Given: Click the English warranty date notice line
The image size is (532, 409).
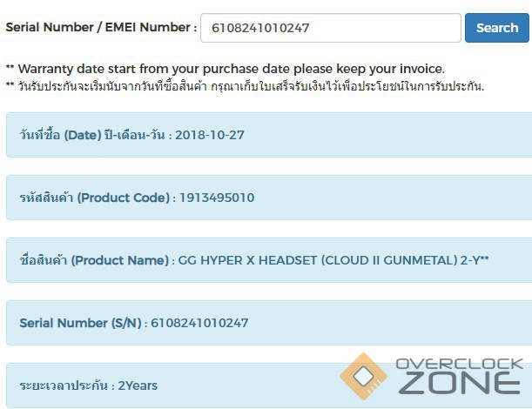Looking at the screenshot, I should (x=225, y=69).
